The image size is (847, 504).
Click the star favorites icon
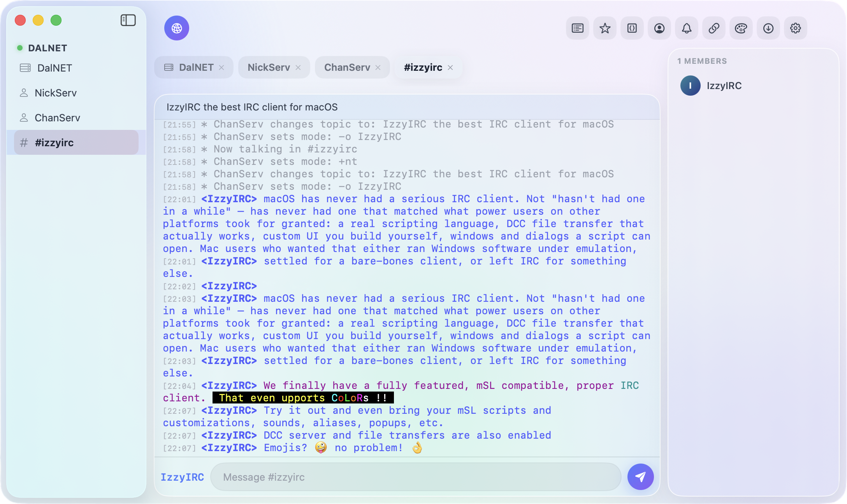click(x=605, y=28)
